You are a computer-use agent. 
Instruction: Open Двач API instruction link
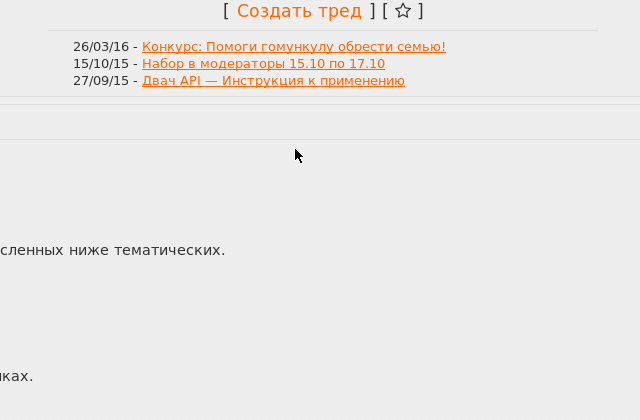[x=273, y=81]
